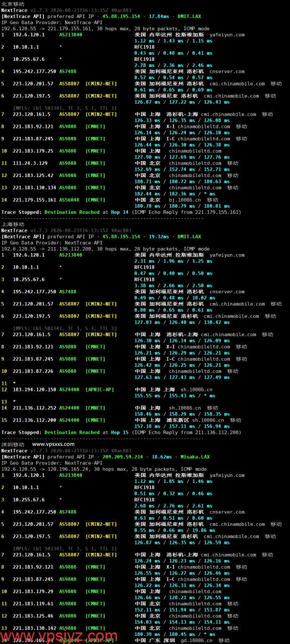
Task: Click hop IP 111.24.3.129
Action: pos(30,163)
